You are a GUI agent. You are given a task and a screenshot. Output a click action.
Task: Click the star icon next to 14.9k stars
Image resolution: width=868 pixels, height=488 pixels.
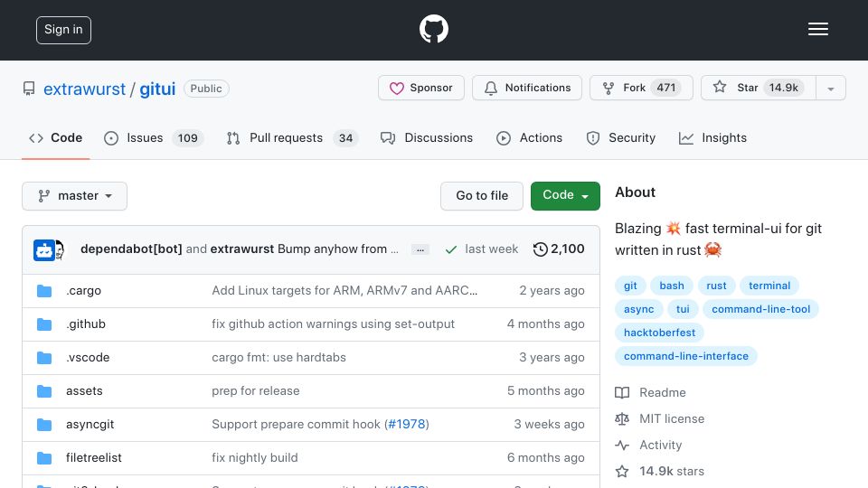622,472
